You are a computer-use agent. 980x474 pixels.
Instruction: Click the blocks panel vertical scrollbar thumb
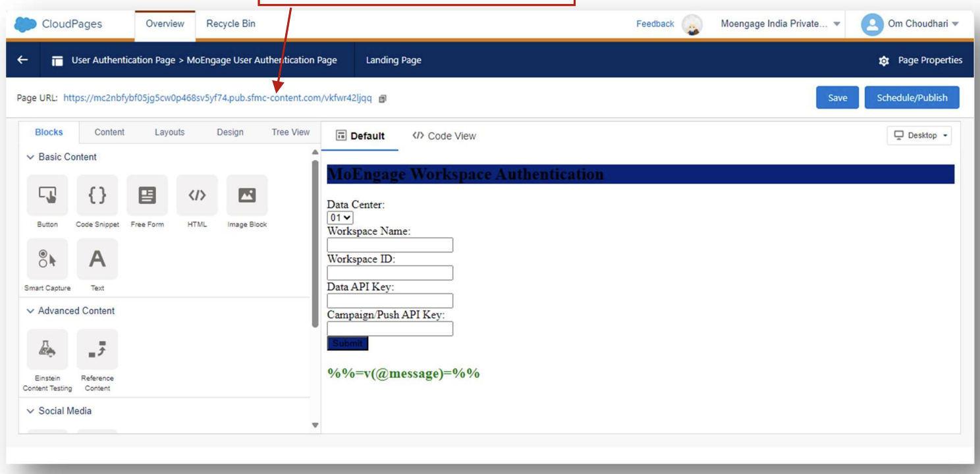click(x=315, y=244)
